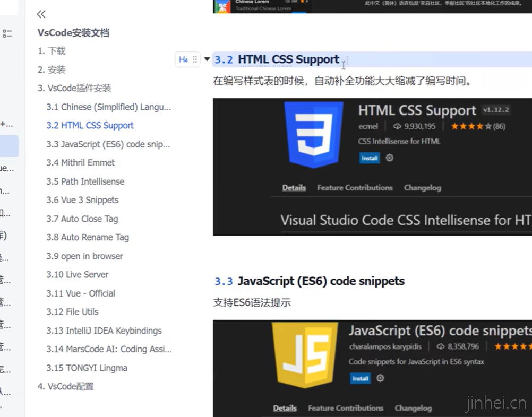
Task: Go to outline item 2. 安装
Action: [52, 70]
